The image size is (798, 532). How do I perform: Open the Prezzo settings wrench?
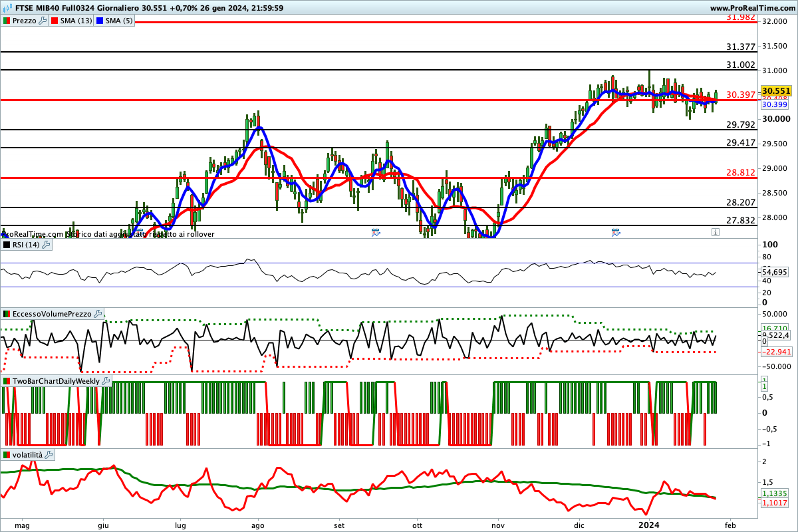point(43,21)
